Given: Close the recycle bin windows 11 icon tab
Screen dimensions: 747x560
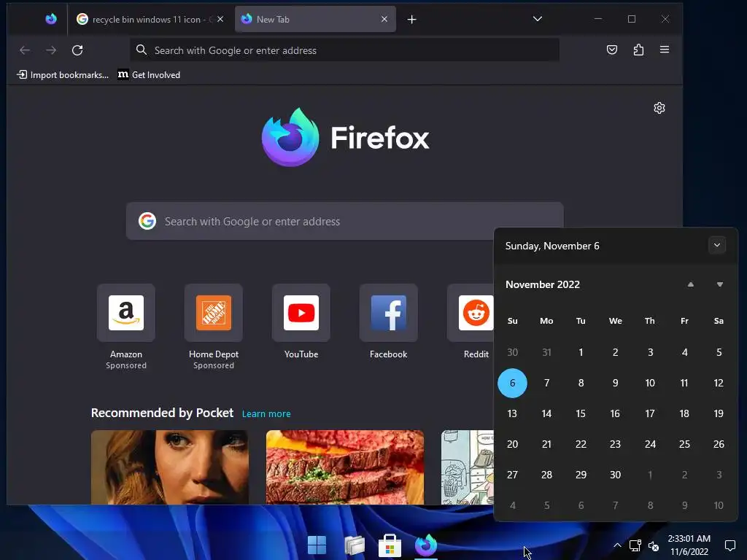Looking at the screenshot, I should click(220, 19).
